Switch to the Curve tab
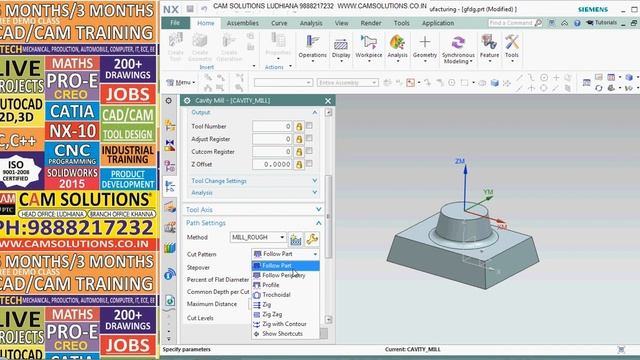 tap(279, 23)
